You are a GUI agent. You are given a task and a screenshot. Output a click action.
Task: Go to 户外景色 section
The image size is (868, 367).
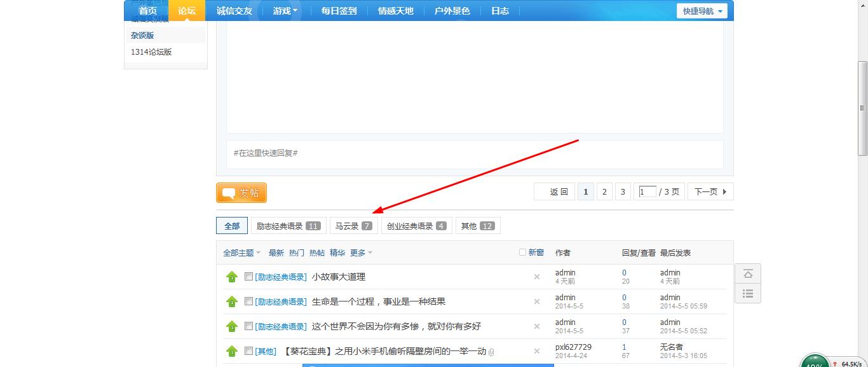[452, 11]
